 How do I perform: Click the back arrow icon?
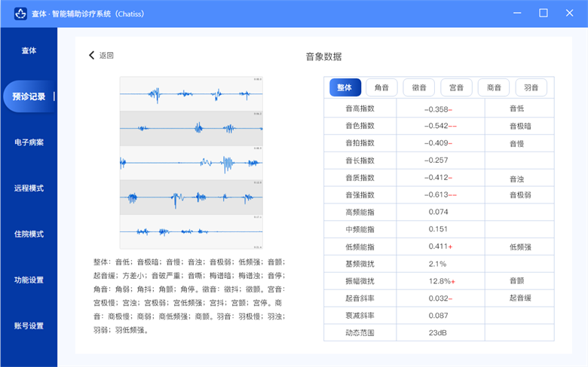[x=91, y=55]
